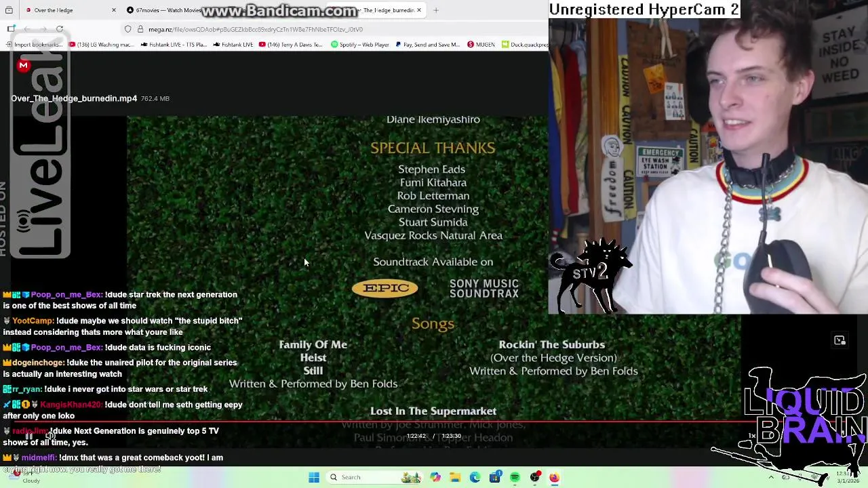Click the Over_The_Hedge_burnedin.mp4 file name

[74, 98]
